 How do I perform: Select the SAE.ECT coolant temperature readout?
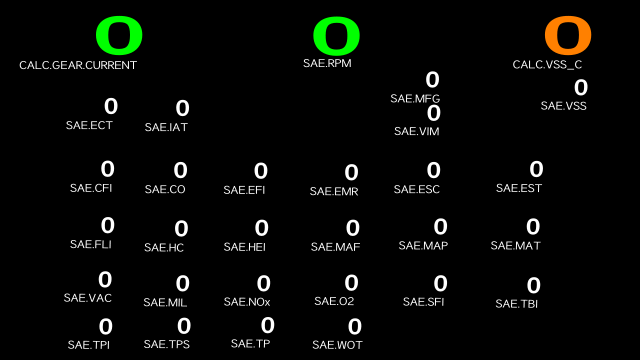[111, 107]
